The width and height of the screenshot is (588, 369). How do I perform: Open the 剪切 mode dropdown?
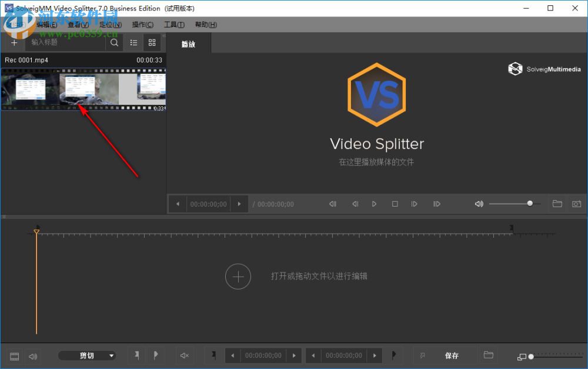tap(87, 355)
